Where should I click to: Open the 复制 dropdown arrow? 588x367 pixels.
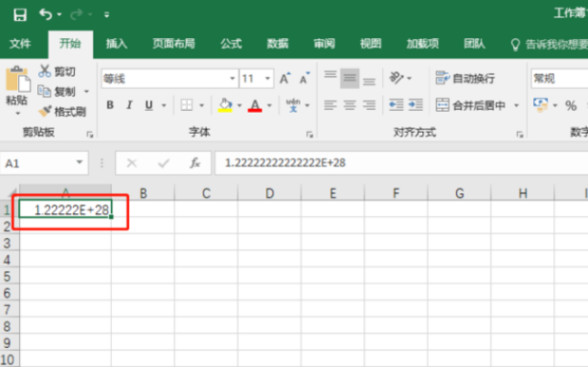pyautogui.click(x=86, y=91)
